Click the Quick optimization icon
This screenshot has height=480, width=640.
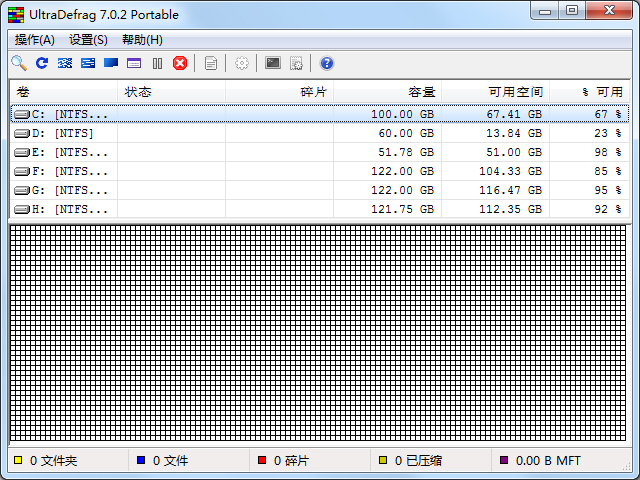point(65,63)
